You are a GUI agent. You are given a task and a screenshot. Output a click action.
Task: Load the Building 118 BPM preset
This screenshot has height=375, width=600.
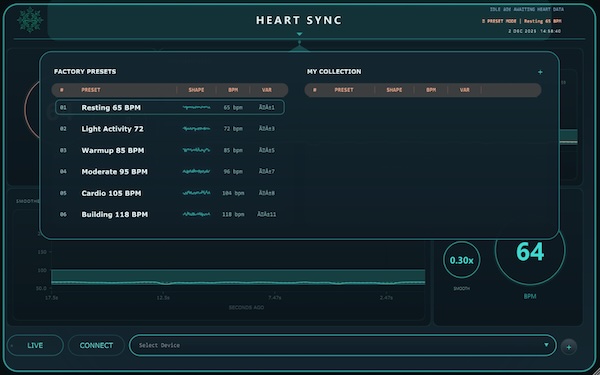(170, 215)
